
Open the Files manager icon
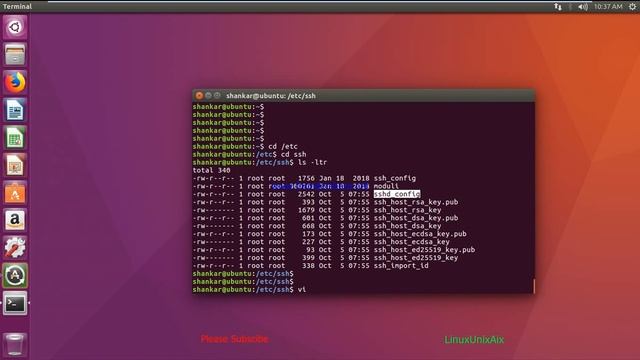(x=15, y=55)
